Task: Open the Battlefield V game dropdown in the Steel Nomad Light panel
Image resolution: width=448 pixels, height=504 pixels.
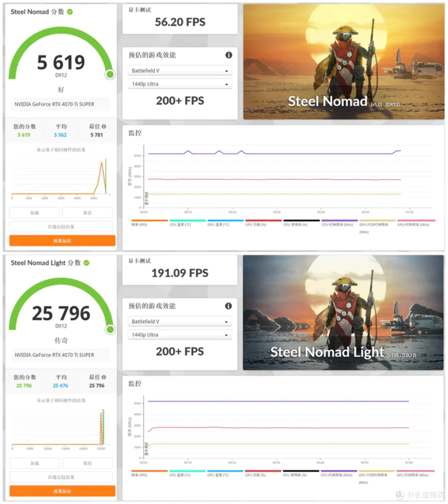Action: pyautogui.click(x=180, y=322)
